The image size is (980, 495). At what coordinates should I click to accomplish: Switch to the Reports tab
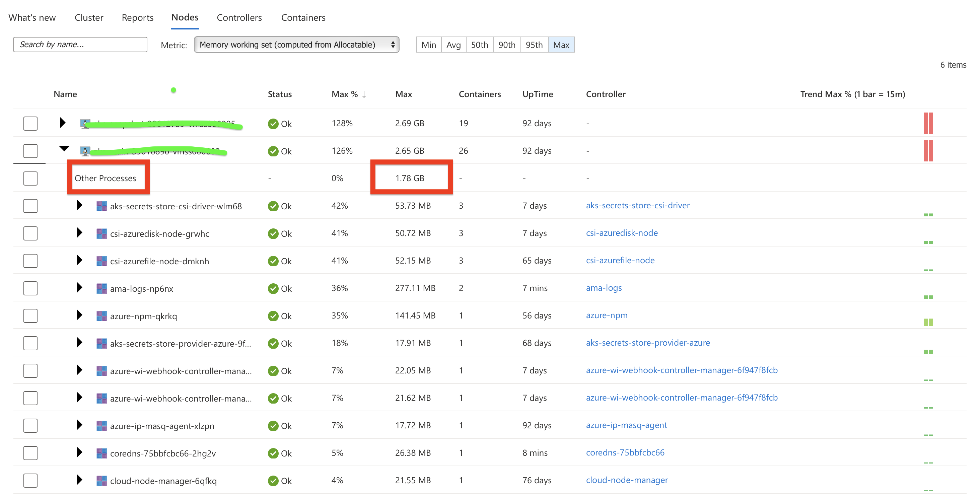[137, 17]
